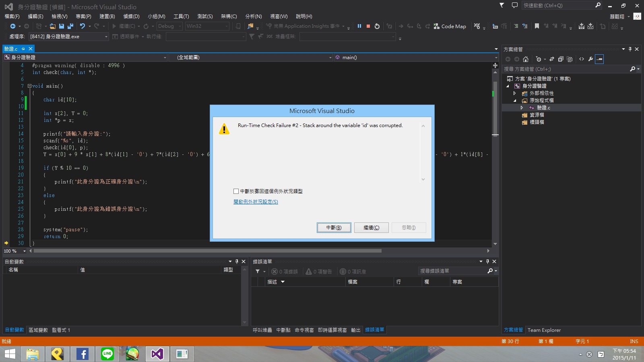The height and width of the screenshot is (362, 644).
Task: Click the 搜尋錯誤清單 search field
Action: [452, 271]
